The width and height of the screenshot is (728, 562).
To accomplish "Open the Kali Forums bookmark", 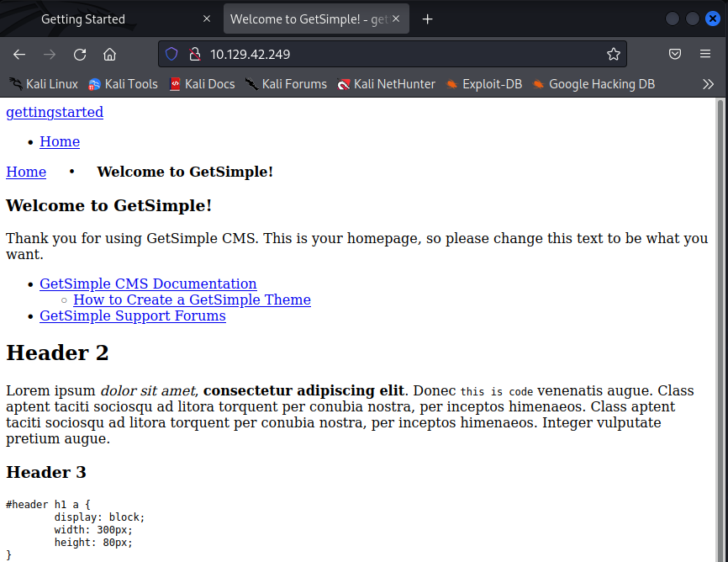I will 286,84.
